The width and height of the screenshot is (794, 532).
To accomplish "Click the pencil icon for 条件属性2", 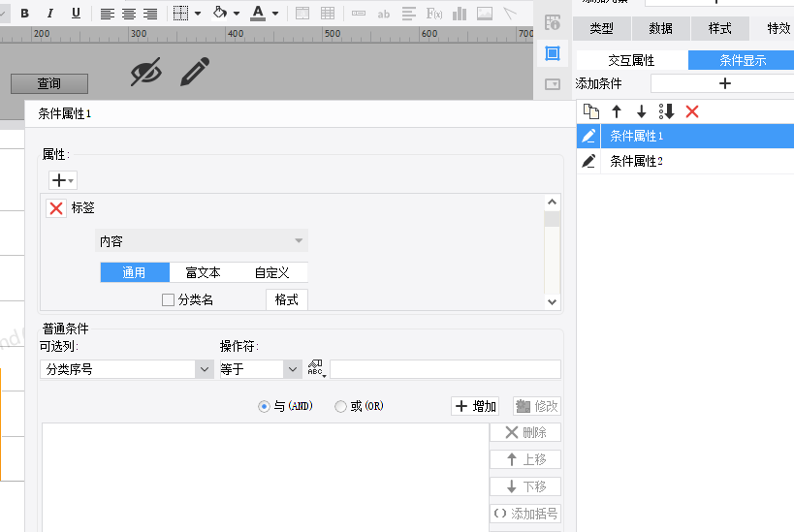I will pyautogui.click(x=588, y=161).
